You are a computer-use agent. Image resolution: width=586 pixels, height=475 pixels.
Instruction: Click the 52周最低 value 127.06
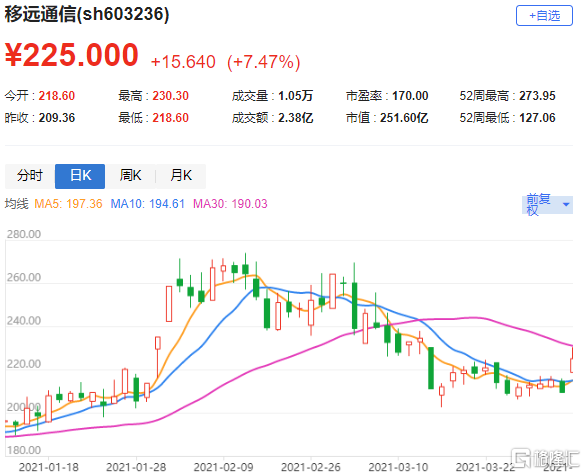tap(537, 118)
